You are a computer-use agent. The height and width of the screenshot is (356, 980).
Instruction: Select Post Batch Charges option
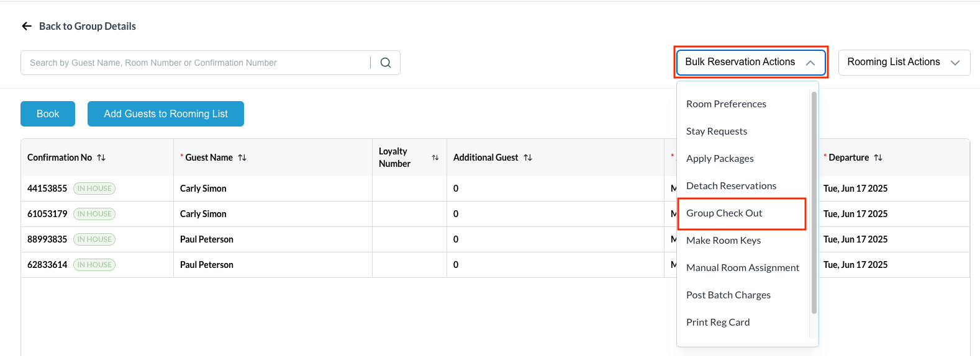728,295
